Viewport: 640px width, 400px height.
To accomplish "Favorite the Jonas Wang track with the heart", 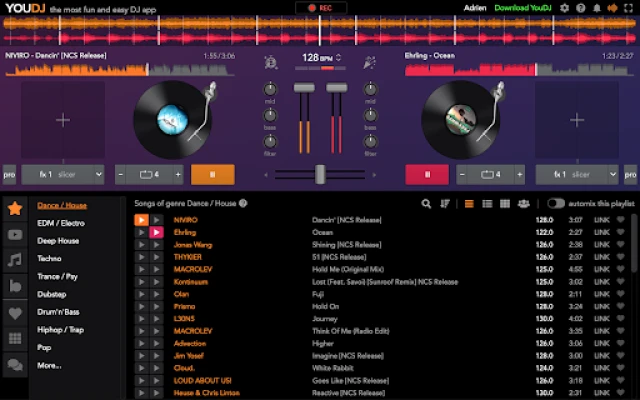I will tap(621, 244).
